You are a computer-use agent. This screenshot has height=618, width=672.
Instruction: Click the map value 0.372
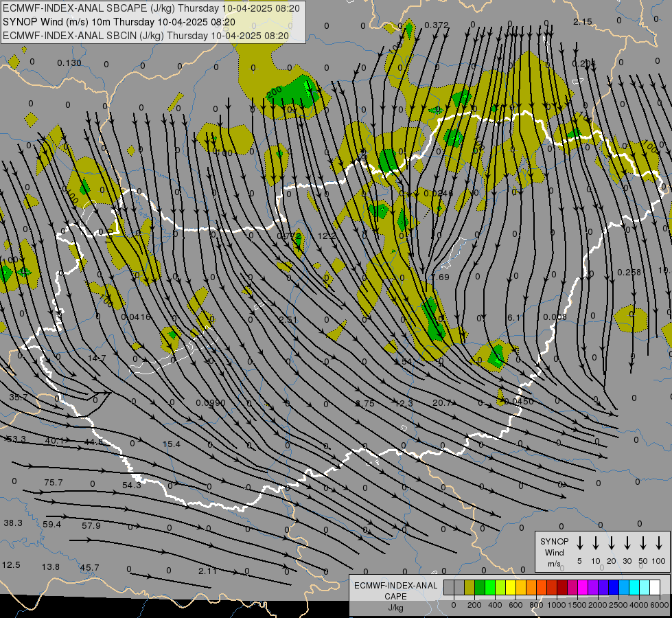tap(437, 25)
